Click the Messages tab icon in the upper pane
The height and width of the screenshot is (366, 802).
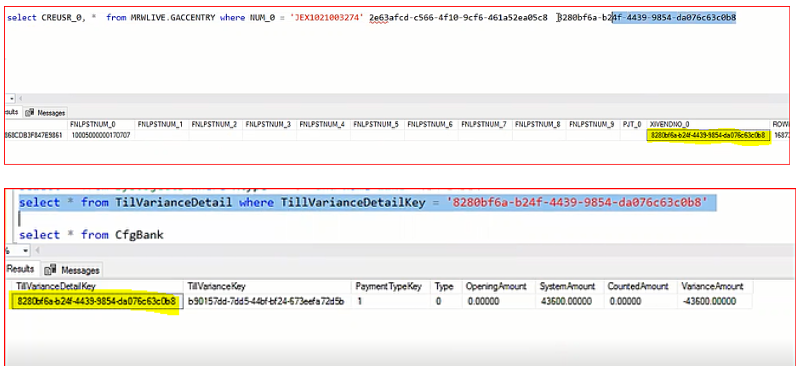(x=30, y=113)
